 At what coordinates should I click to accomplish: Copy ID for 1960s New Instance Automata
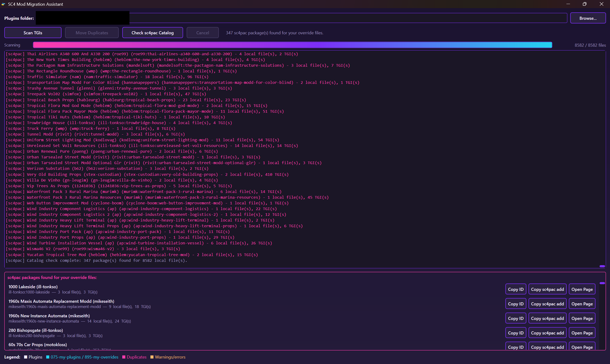click(516, 318)
